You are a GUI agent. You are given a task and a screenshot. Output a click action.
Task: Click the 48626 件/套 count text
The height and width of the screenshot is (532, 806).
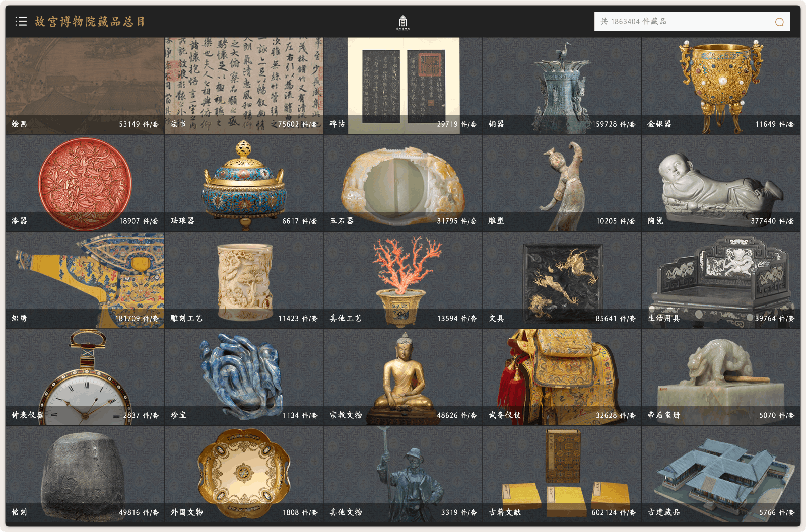pyautogui.click(x=456, y=416)
